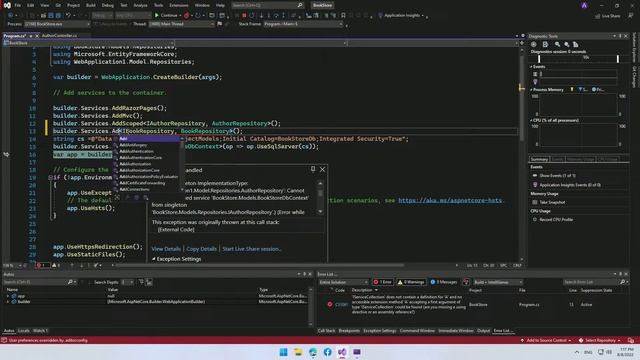Viewport: 640px width, 360px height.
Task: Click the Visual Studio logo icon
Action: 7,5
